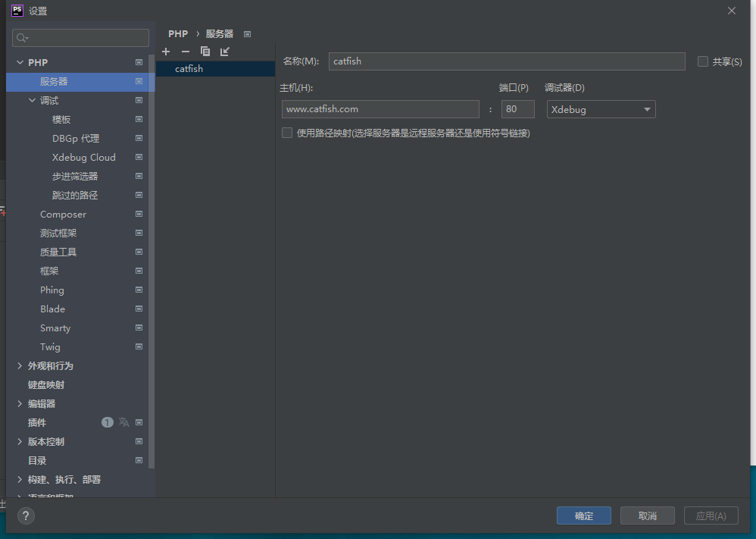Collapse the 调试 subtree
Screen dimensions: 756x539
click(x=32, y=100)
